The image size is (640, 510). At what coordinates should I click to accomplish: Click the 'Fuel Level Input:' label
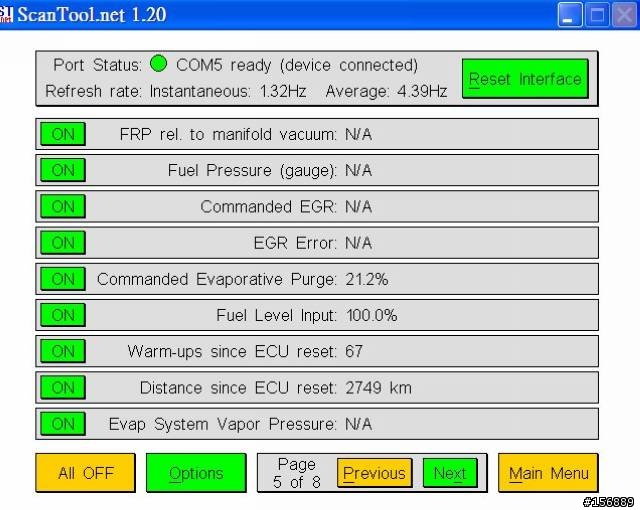tap(277, 316)
